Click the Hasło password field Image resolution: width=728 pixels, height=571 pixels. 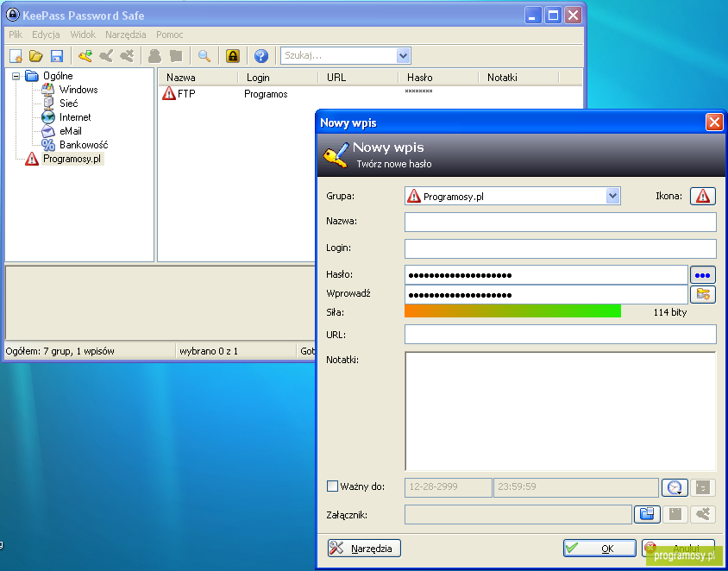[x=546, y=275]
